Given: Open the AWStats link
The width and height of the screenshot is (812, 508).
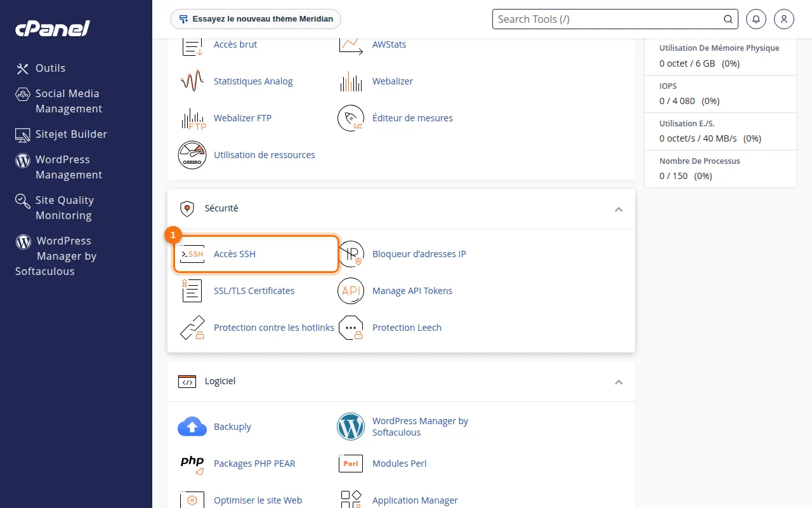Looking at the screenshot, I should (389, 44).
